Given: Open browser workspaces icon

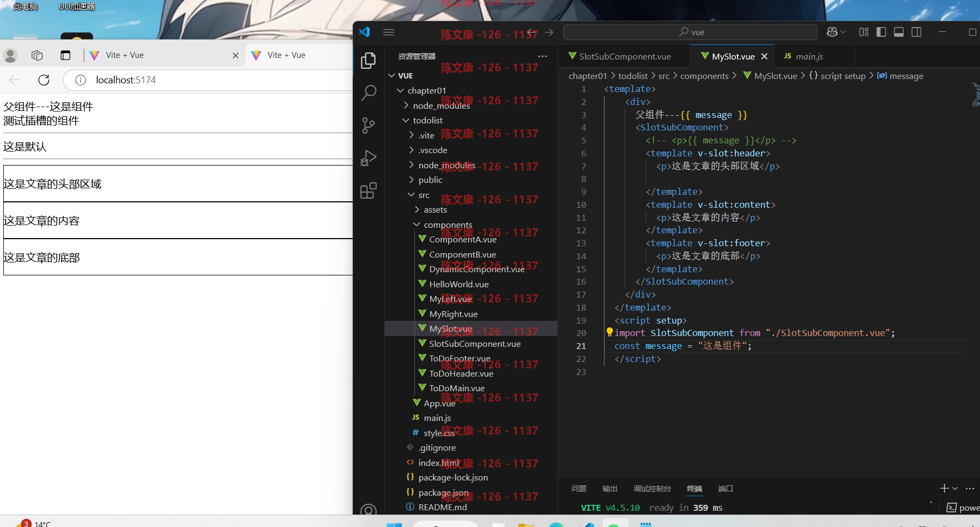Looking at the screenshot, I should pos(37,55).
